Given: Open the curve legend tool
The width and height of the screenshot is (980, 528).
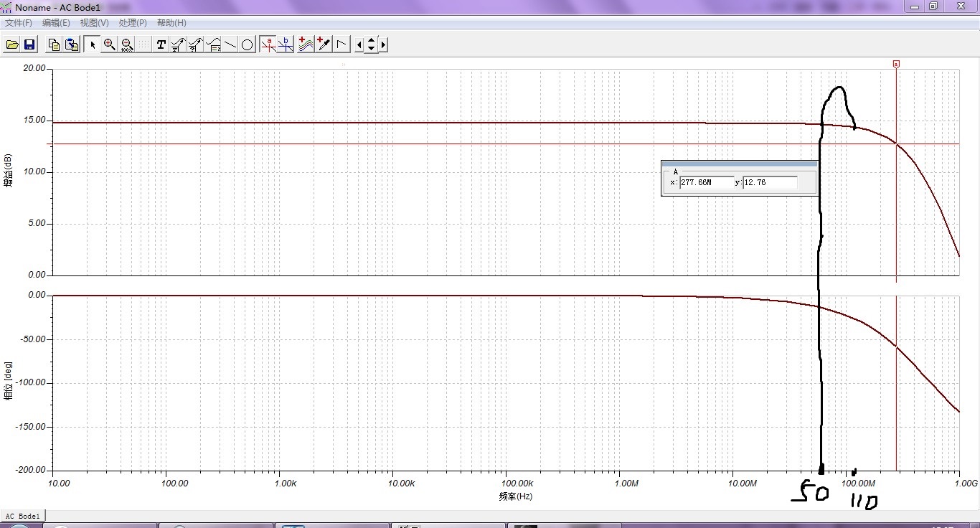Looking at the screenshot, I should 213,44.
